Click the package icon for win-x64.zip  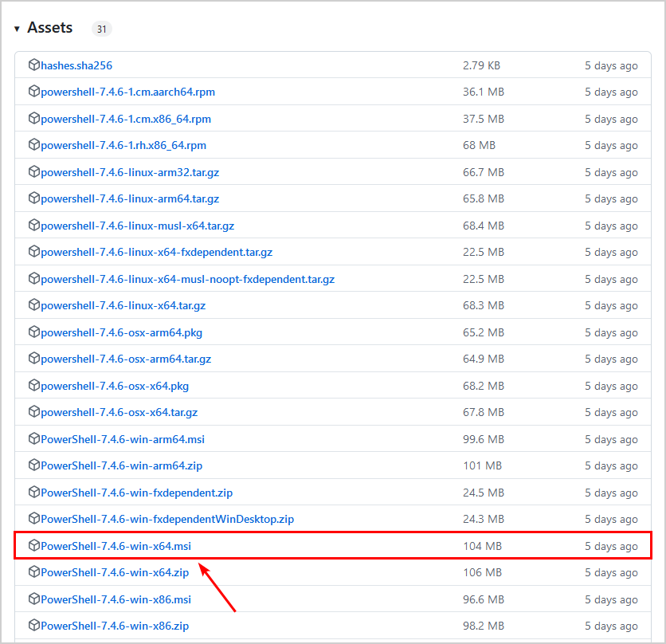click(34, 571)
